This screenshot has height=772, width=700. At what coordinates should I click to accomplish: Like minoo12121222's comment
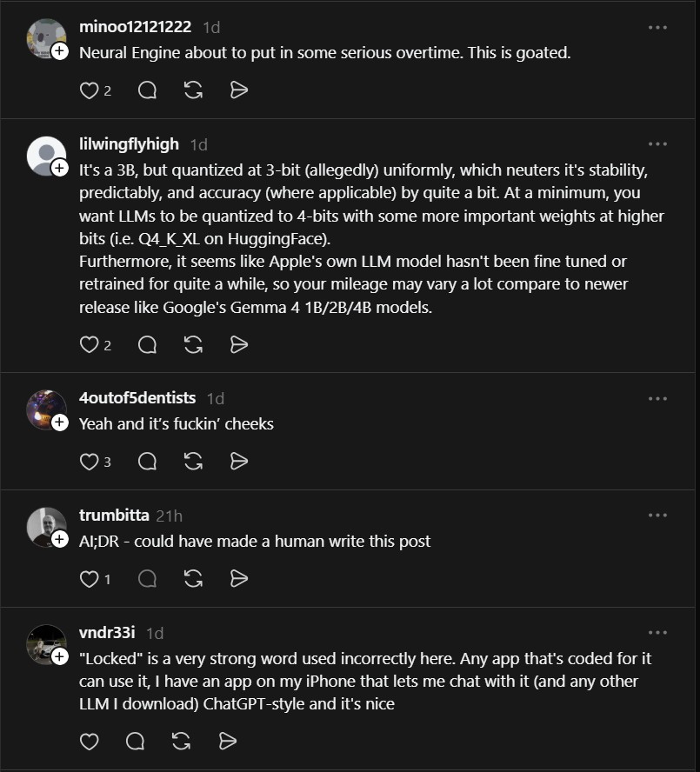point(90,90)
